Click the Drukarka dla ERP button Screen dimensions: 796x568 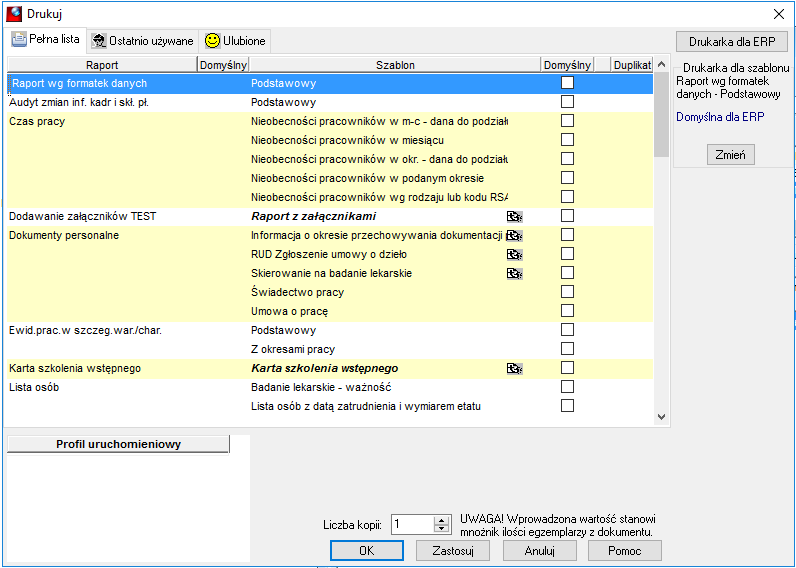coord(732,42)
